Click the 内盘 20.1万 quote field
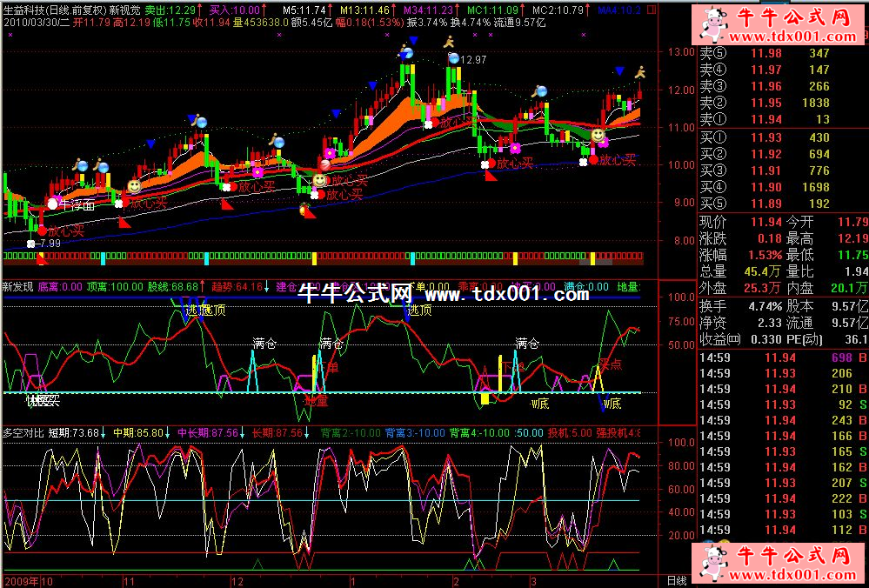Viewport: 869px width, 588px height. point(827,288)
